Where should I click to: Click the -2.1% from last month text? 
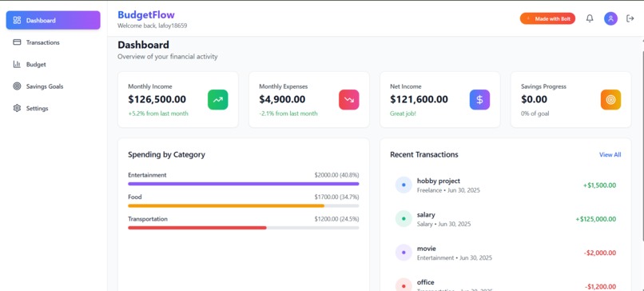pyautogui.click(x=288, y=114)
